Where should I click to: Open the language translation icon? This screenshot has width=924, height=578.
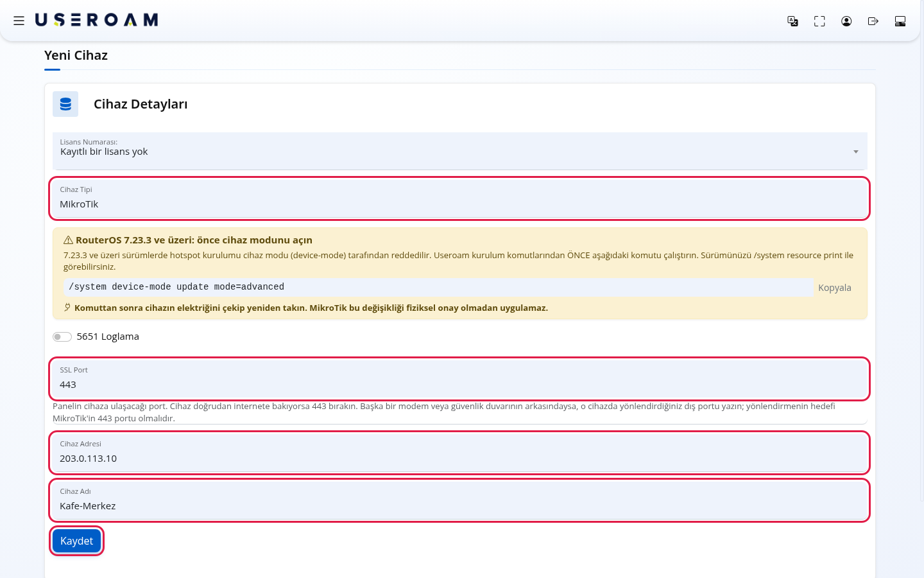click(792, 21)
